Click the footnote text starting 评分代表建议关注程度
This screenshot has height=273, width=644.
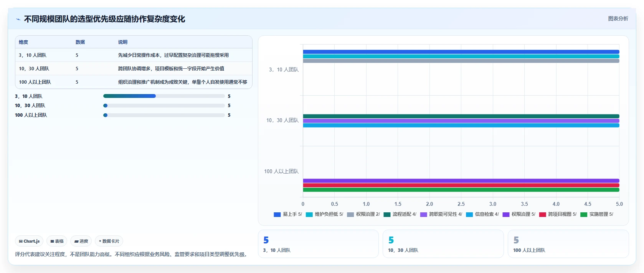[x=132, y=254]
